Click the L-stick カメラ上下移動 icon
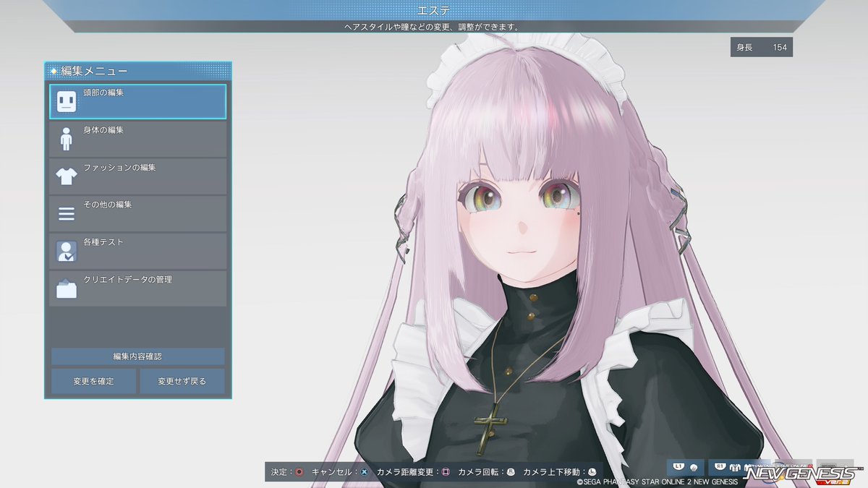The image size is (868, 488). coord(592,472)
